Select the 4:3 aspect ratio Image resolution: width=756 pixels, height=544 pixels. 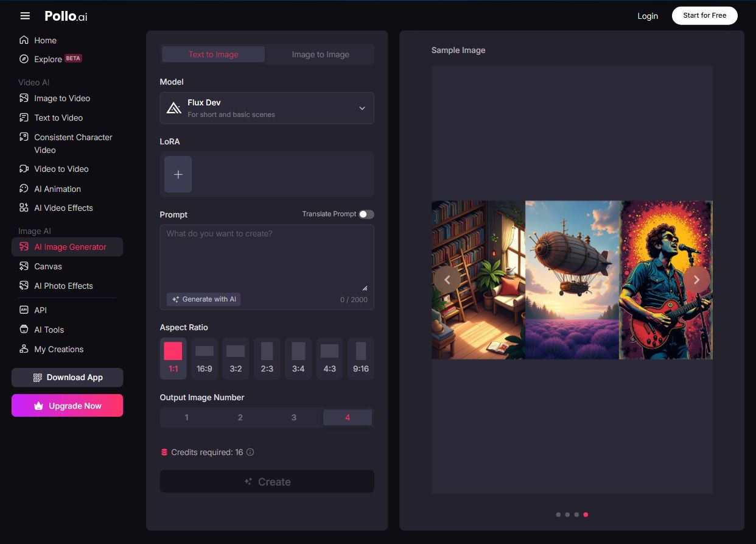329,358
